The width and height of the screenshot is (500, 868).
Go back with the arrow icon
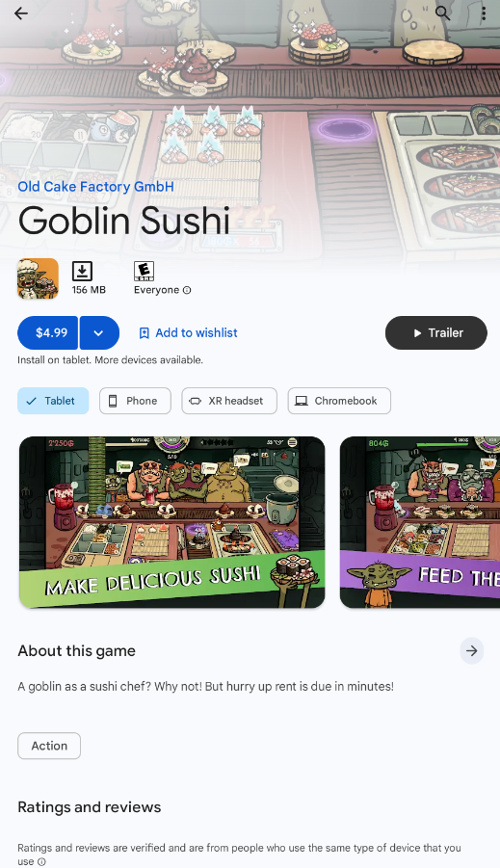pos(21,13)
